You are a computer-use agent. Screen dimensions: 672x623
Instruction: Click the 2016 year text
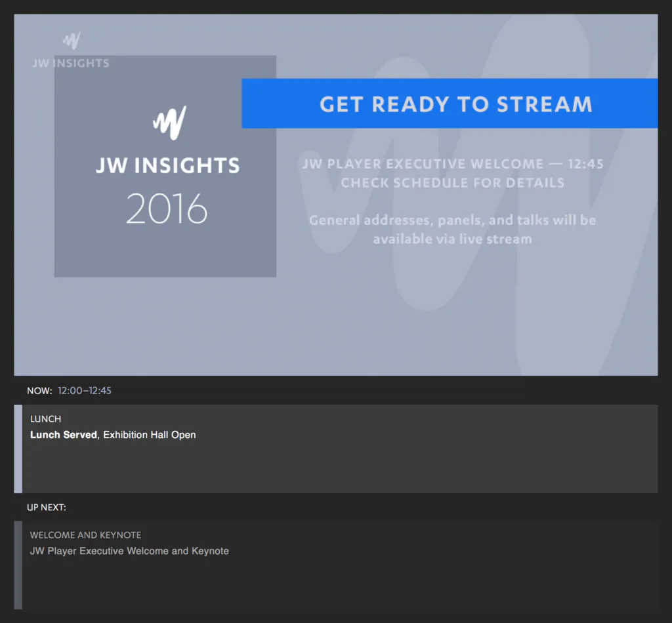click(x=167, y=209)
